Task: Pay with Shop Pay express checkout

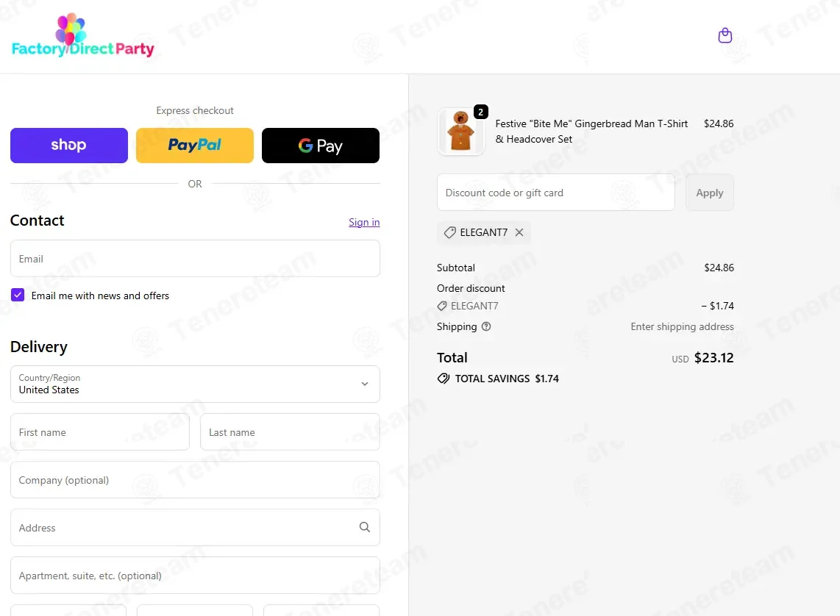Action: [69, 145]
